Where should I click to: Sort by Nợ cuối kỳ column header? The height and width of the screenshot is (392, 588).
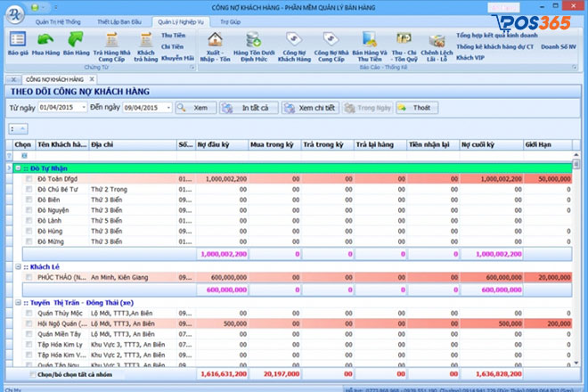click(x=490, y=143)
